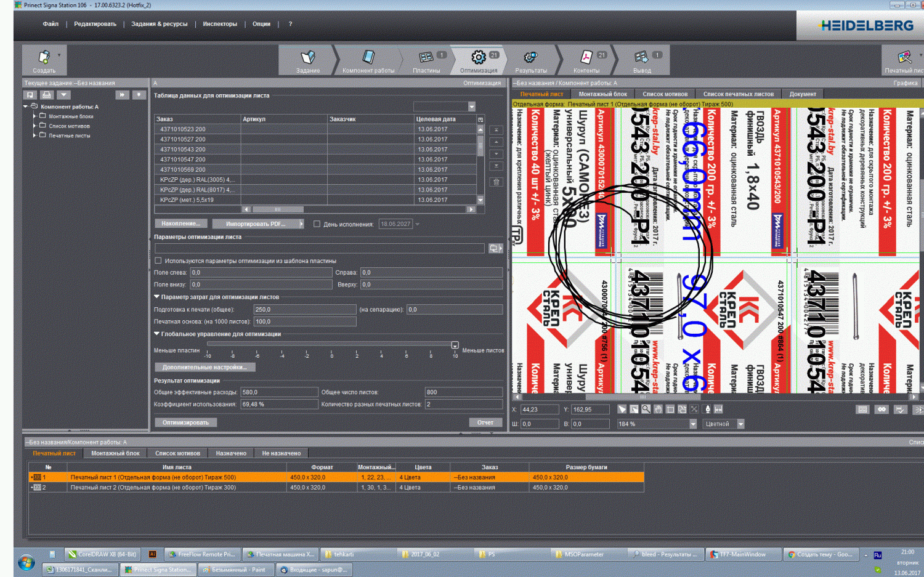Viewport: 924px width, 577px height.
Task: Click the Windows Start orb
Action: click(x=26, y=562)
